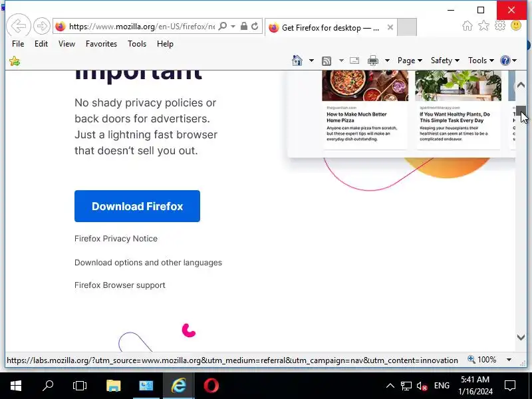
Task: Expand the Help icon dropdown arrow
Action: 514,61
